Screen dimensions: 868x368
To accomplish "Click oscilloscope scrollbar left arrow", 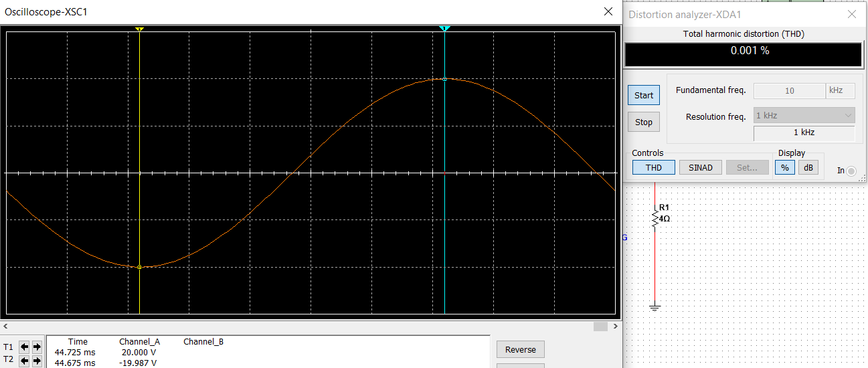I will coord(5,327).
